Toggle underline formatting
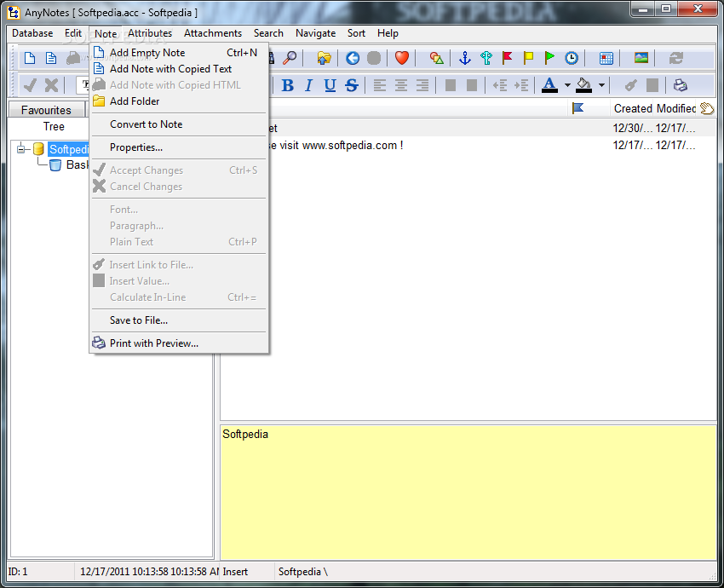Screen dimensions: 724x588 click(x=330, y=85)
